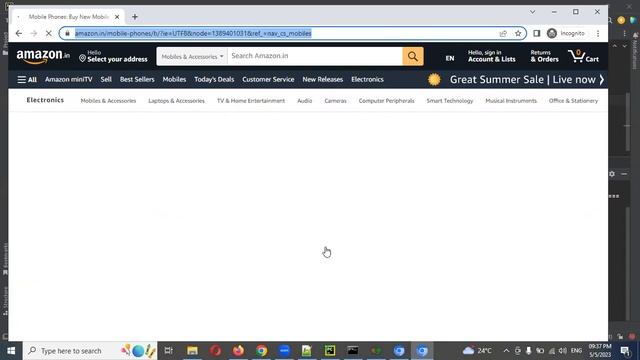Open the Cameras category
This screenshot has height=360, width=640.
click(x=336, y=101)
